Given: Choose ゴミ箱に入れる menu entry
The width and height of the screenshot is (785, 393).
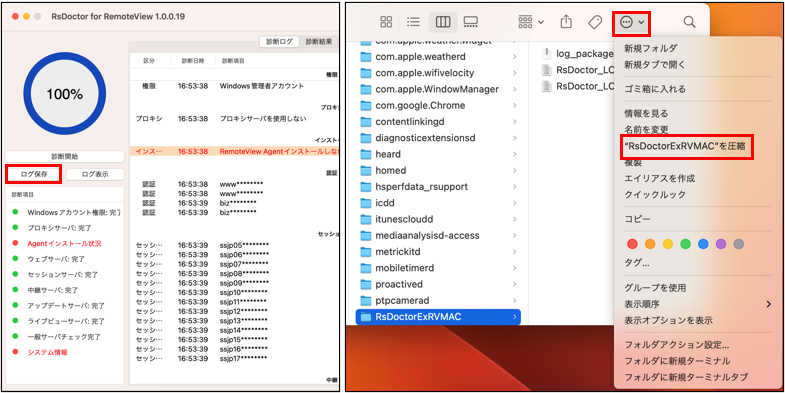Looking at the screenshot, I should (x=654, y=89).
